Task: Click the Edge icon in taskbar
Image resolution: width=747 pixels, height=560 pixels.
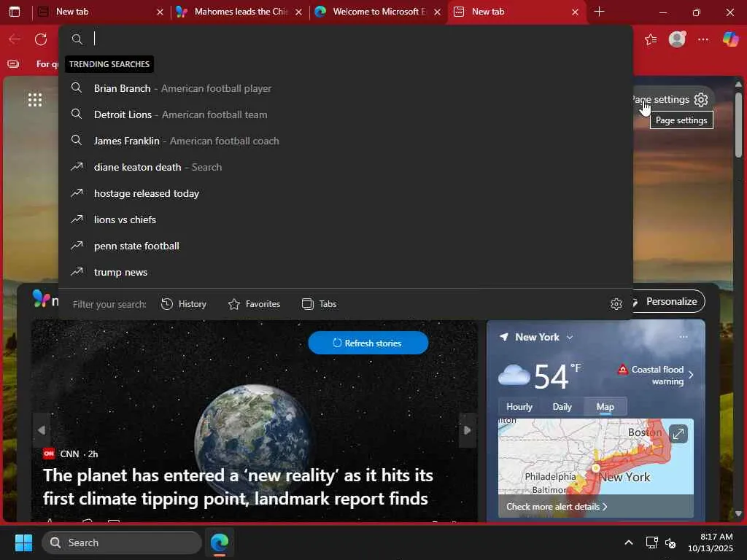Action: pos(220,542)
